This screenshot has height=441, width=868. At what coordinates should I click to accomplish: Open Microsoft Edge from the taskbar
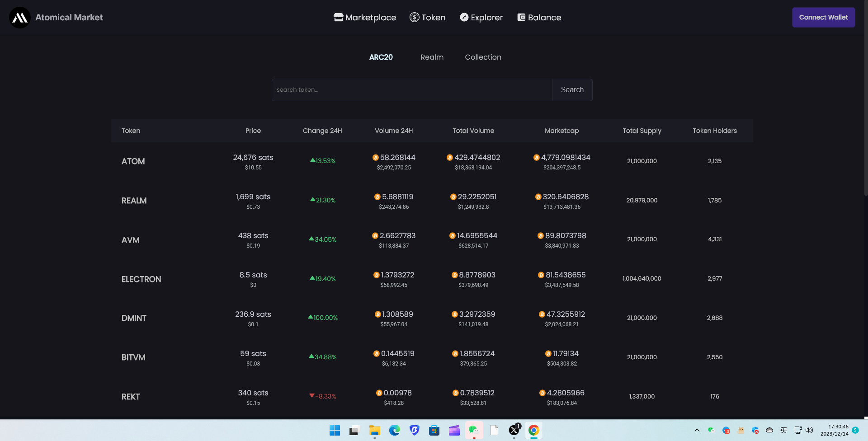click(395, 431)
